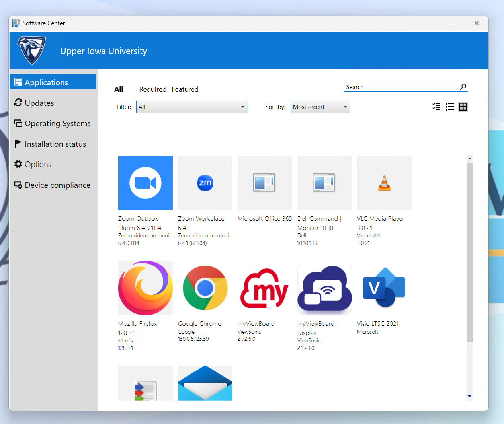The width and height of the screenshot is (504, 424).
Task: Click the scrollbar up arrow
Action: (470, 158)
